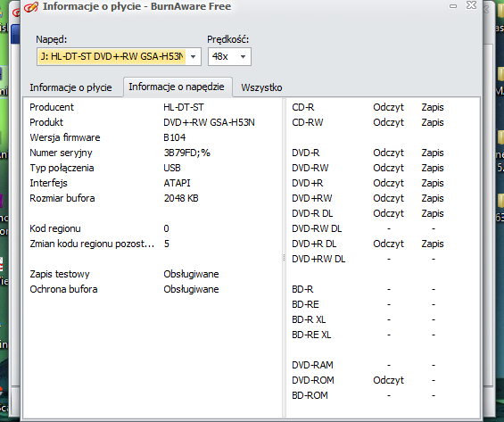Click the Numer seryjny label
504x422 pixels.
pyautogui.click(x=61, y=153)
